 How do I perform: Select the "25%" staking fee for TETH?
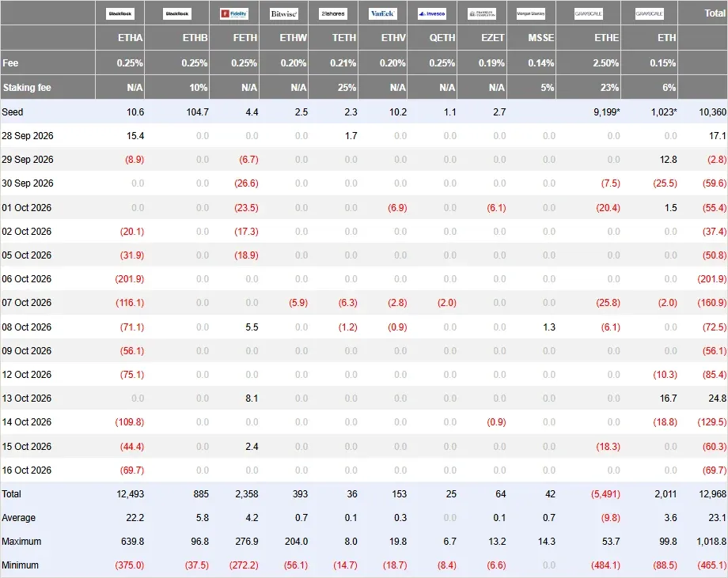pos(347,87)
